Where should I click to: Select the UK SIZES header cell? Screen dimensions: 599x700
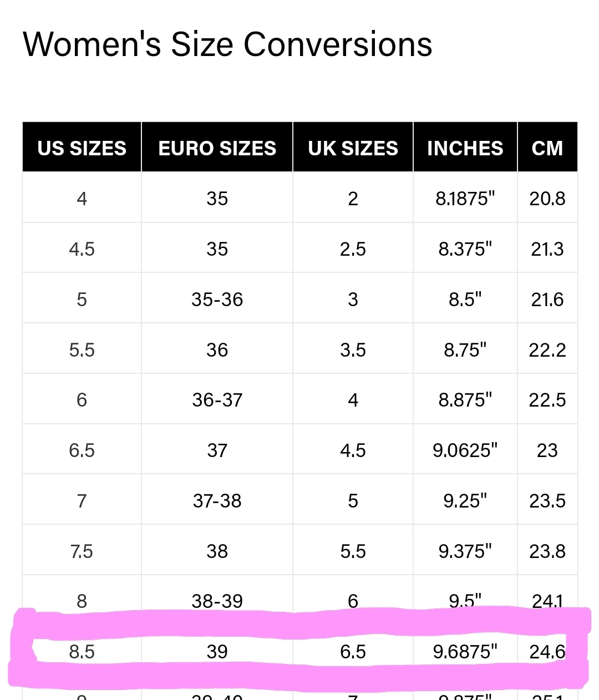[x=353, y=148]
